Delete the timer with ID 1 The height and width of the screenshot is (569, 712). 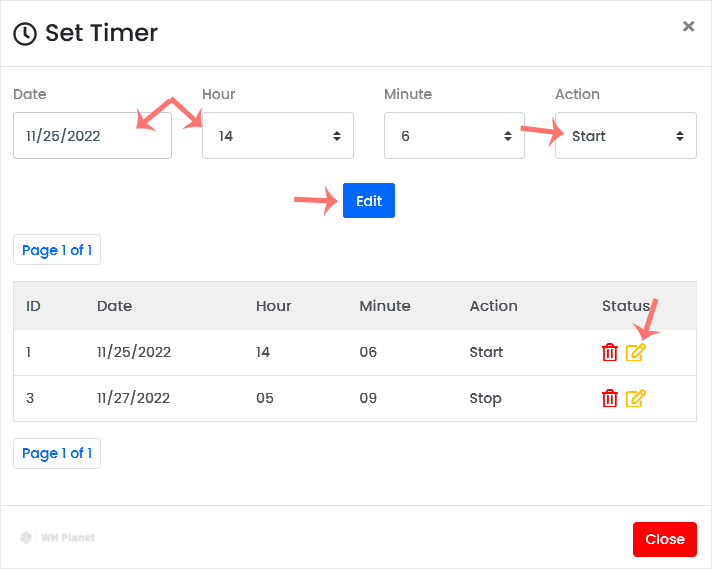(609, 352)
